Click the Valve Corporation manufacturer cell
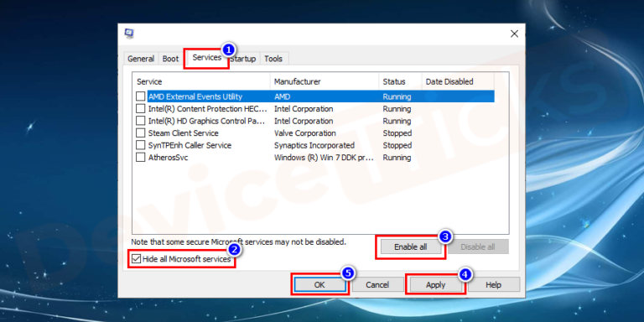Screen dimensions: 644x322 305,133
